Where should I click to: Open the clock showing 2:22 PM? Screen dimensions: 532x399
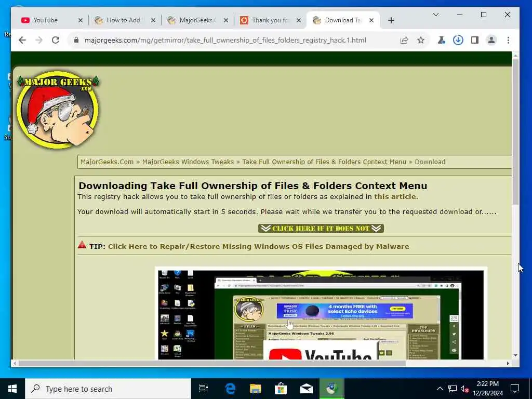point(487,389)
